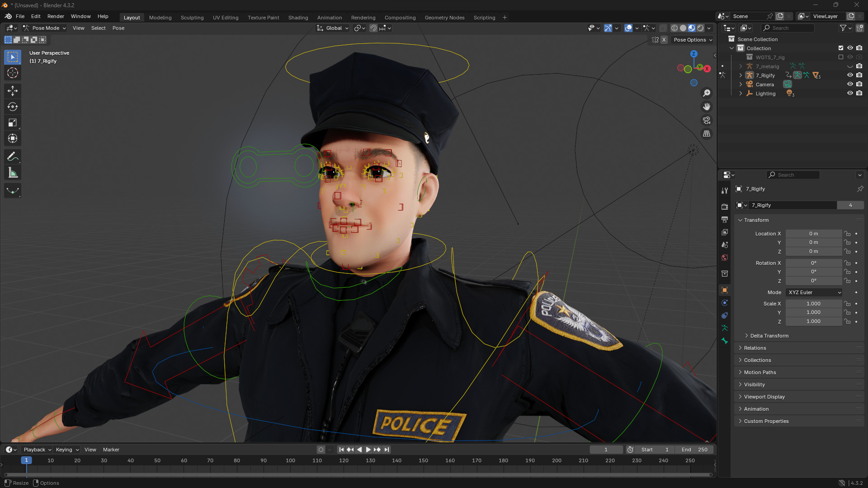
Task: Expand the Viewport Display panel
Action: click(x=764, y=397)
